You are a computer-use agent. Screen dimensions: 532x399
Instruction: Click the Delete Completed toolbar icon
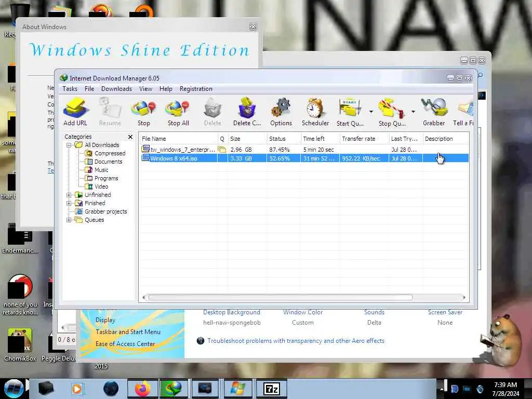[247, 112]
